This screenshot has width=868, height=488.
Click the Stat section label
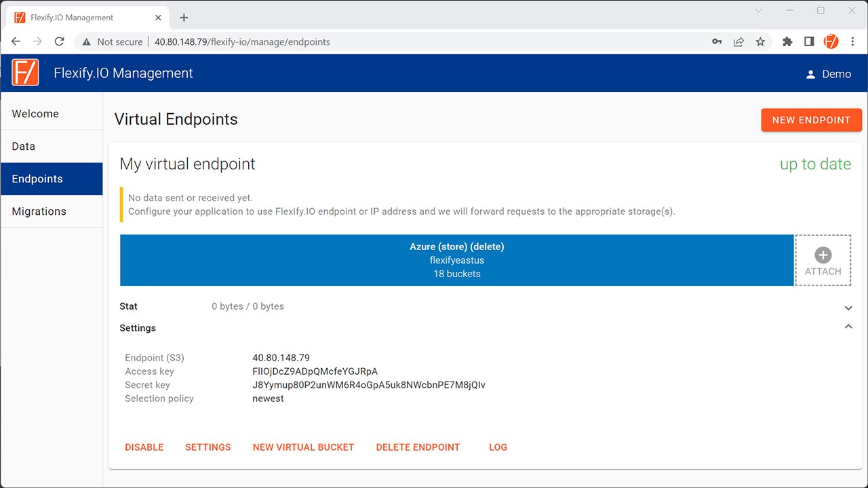pyautogui.click(x=128, y=306)
